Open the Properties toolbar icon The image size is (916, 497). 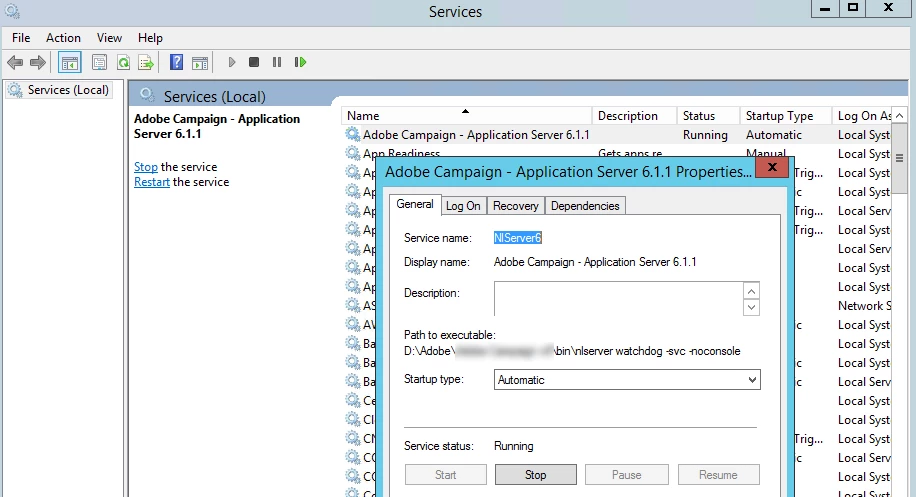click(x=99, y=62)
